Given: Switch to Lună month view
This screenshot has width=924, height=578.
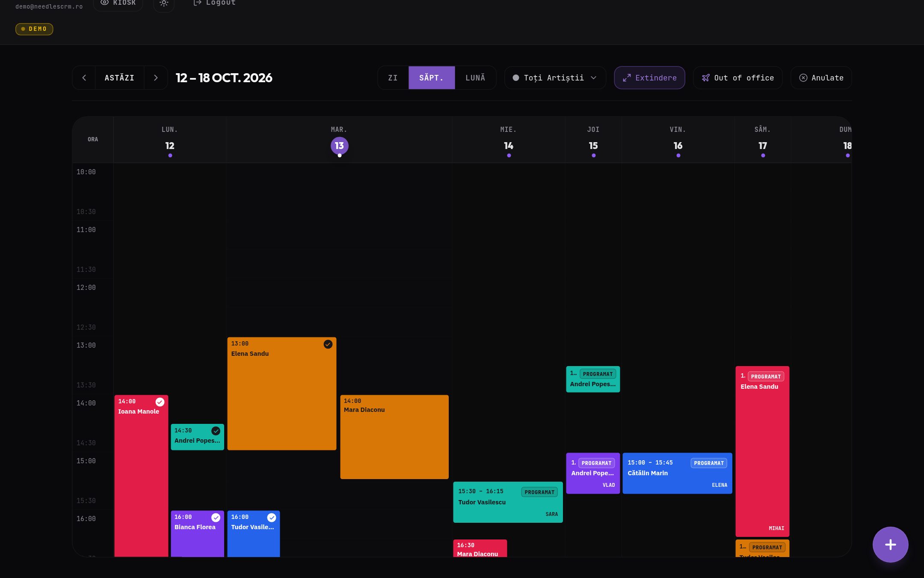Looking at the screenshot, I should pyautogui.click(x=475, y=77).
